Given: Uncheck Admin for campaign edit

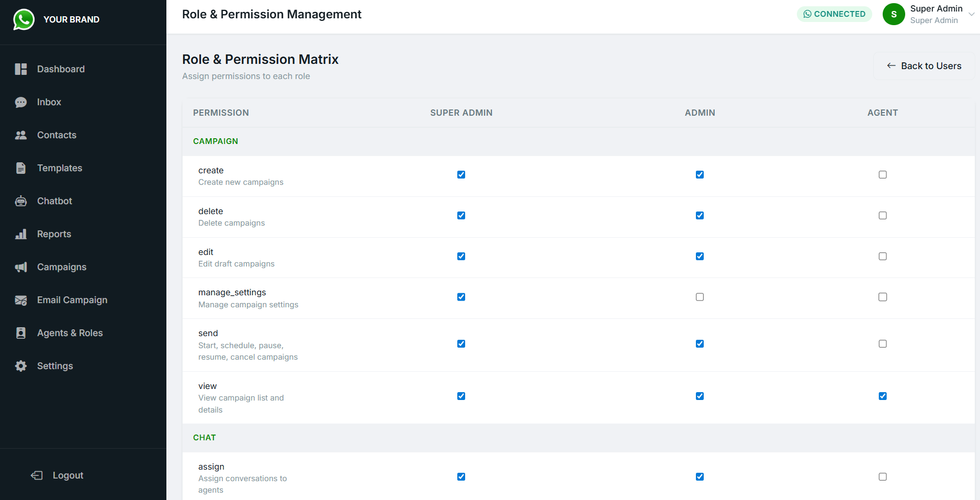Looking at the screenshot, I should click(x=700, y=256).
